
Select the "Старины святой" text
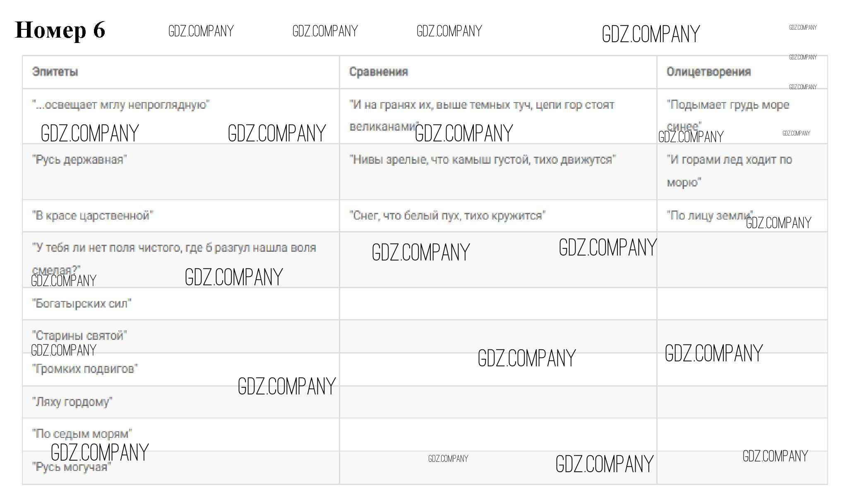[x=79, y=335]
